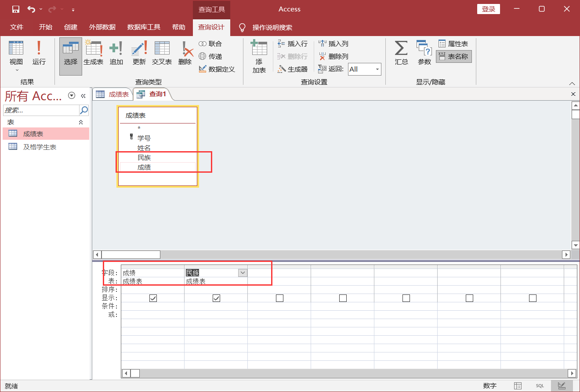
Task: Run the query with 运行
Action: [39, 53]
